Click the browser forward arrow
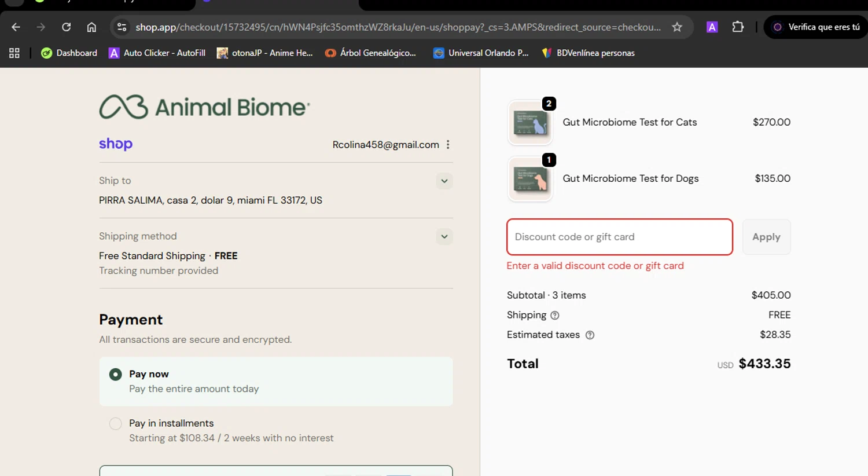 click(x=41, y=27)
